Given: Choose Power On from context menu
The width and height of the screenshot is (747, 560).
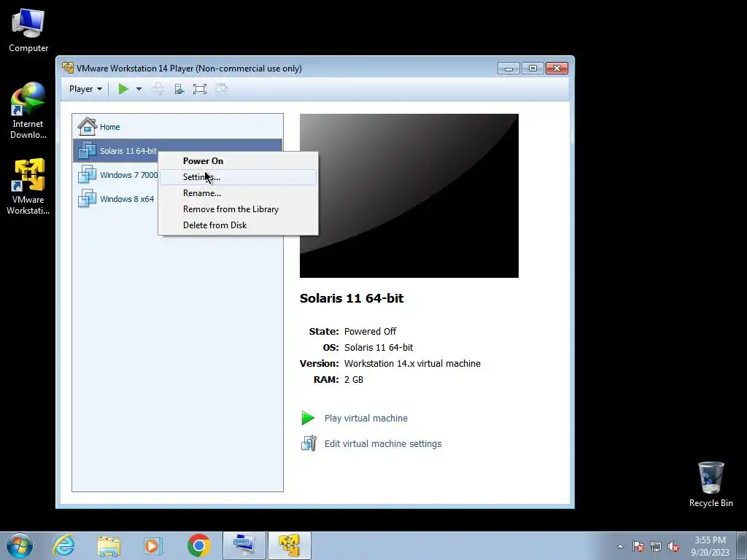Looking at the screenshot, I should 238,161.
